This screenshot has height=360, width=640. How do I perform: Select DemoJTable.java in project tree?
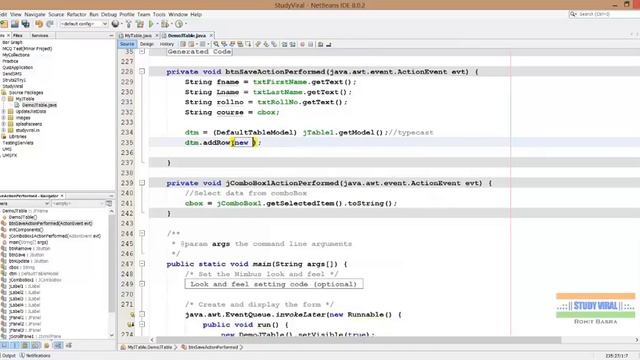(39, 105)
